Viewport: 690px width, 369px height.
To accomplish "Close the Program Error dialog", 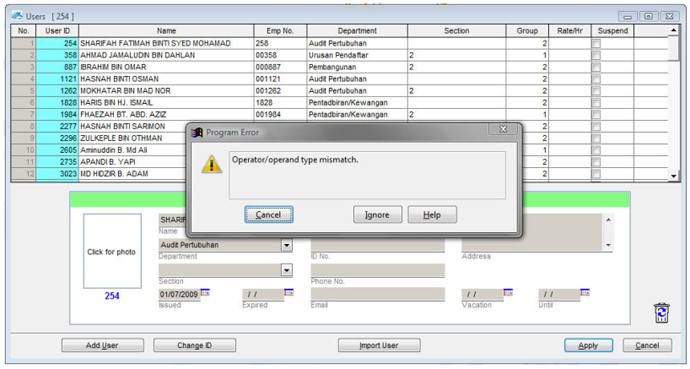I will [x=503, y=129].
